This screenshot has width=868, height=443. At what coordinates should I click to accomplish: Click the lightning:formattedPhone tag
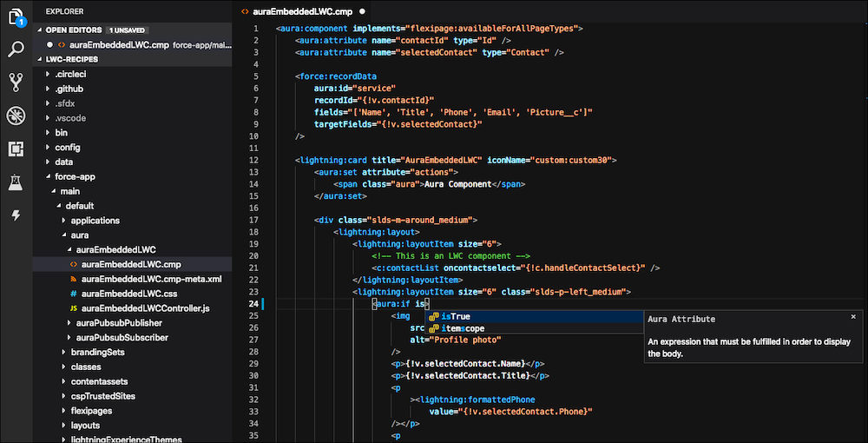pyautogui.click(x=475, y=400)
